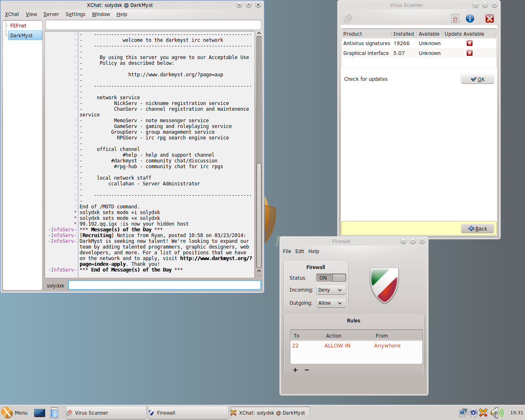The height and width of the screenshot is (420, 525).
Task: Open the show desktop icon in the taskbar
Action: click(40, 413)
